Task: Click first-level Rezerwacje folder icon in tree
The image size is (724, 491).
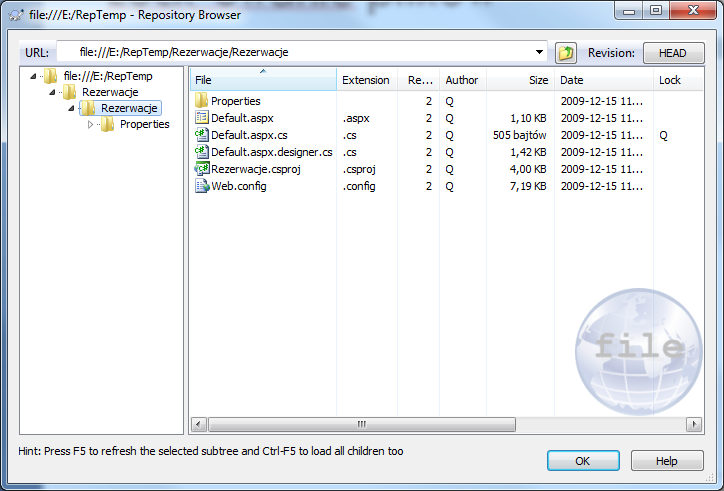Action: click(x=69, y=92)
